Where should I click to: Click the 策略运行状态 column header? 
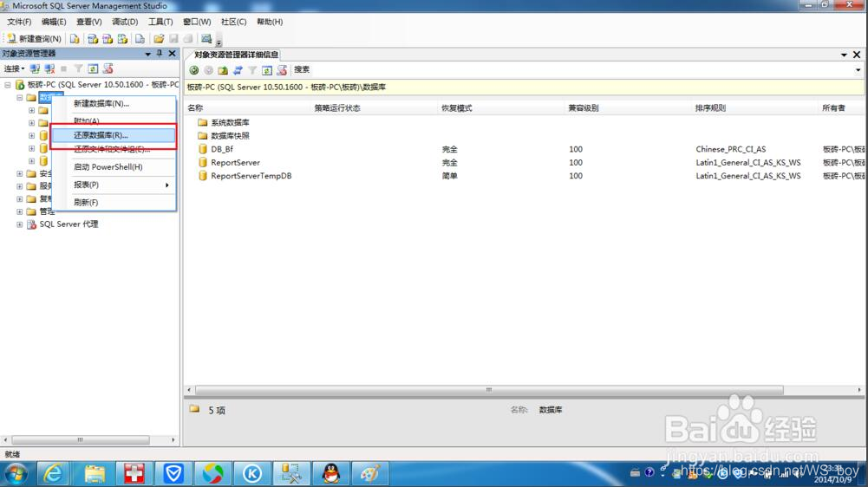coord(375,108)
